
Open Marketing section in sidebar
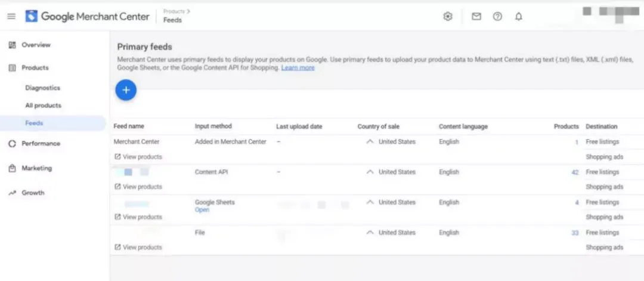point(36,168)
